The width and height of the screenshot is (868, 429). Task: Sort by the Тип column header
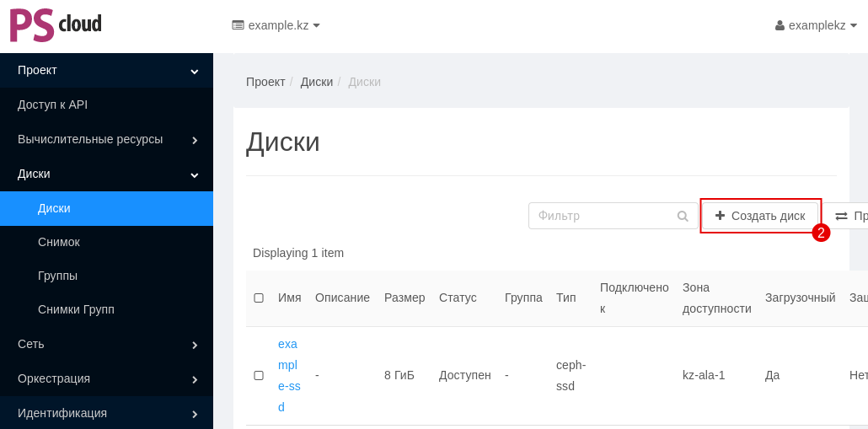[565, 298]
